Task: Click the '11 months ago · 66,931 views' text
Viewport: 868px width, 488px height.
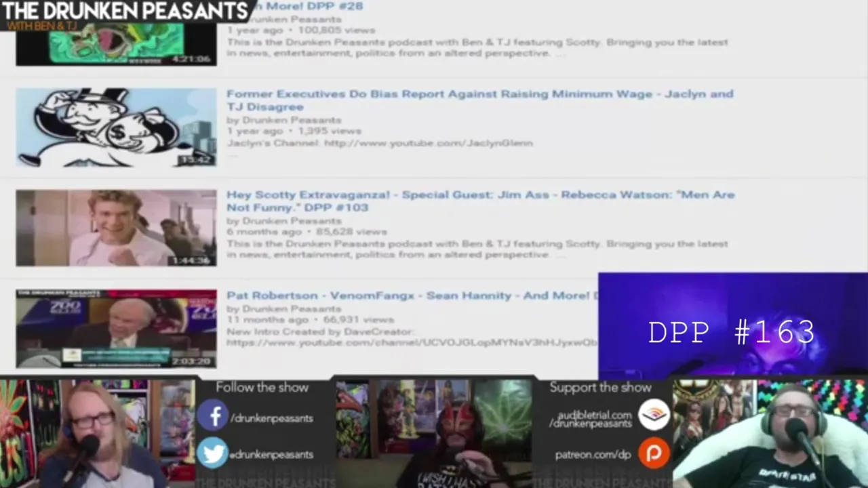Action: [310, 319]
